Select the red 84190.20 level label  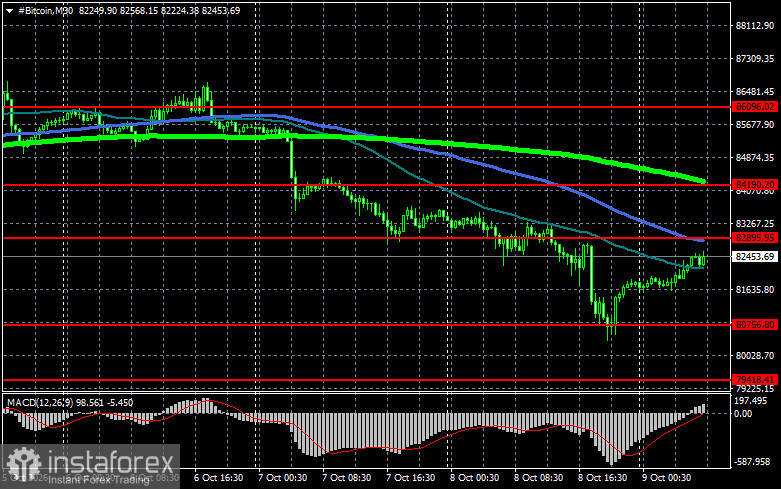[755, 184]
